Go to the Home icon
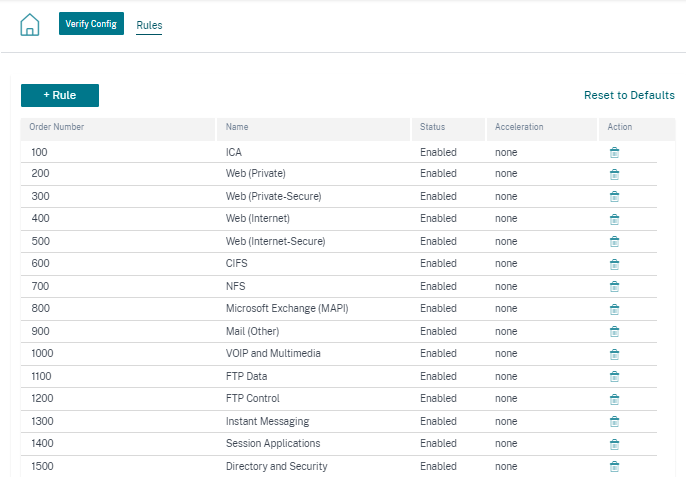Screen dimensions: 686x477 [x=30, y=25]
